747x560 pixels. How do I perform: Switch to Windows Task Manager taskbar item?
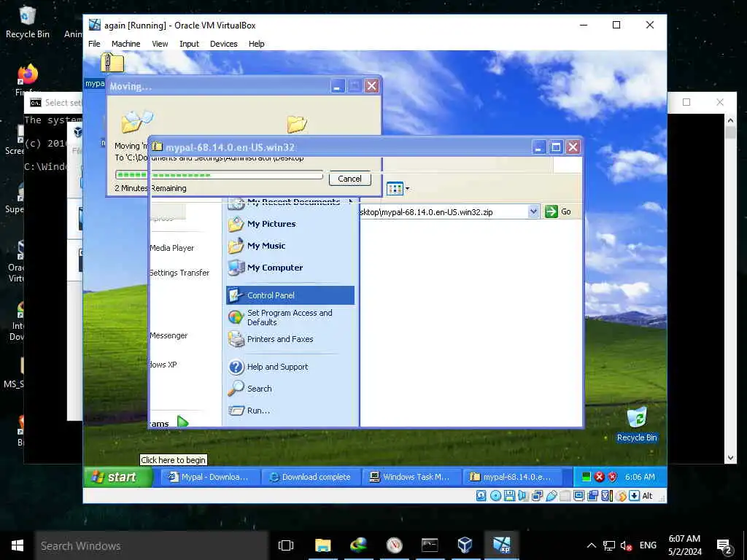coord(411,477)
